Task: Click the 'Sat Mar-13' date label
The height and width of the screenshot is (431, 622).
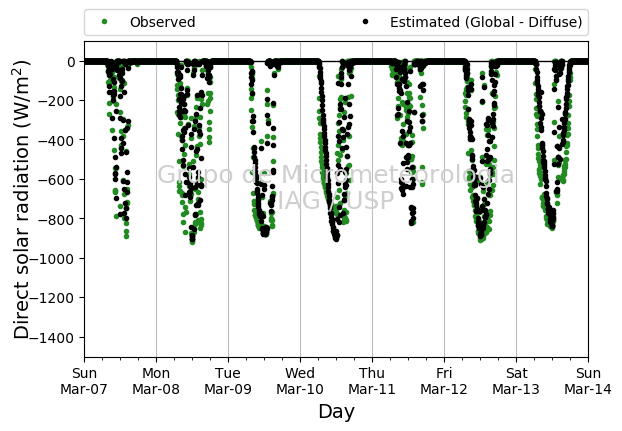Action: (x=516, y=381)
